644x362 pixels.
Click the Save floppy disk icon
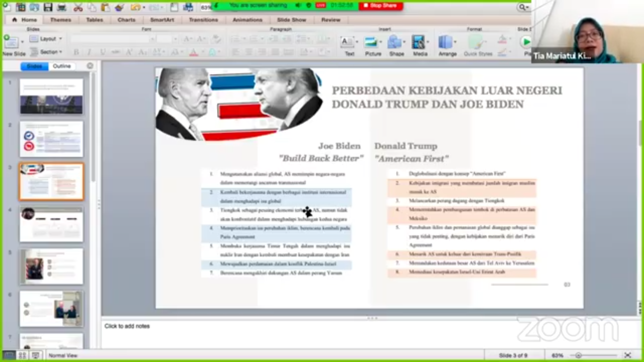(x=48, y=7)
